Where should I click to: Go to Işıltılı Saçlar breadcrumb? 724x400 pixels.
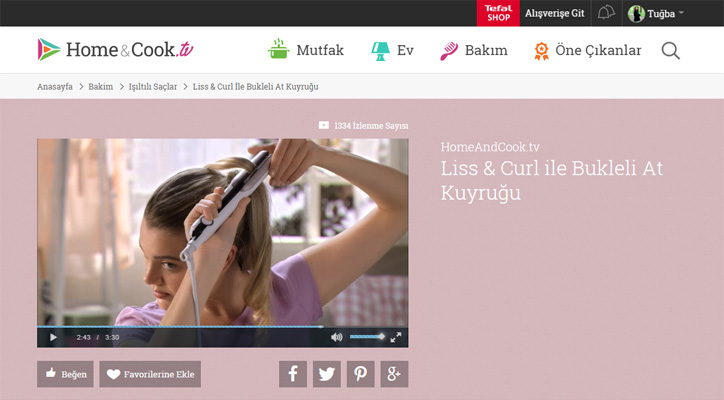pyautogui.click(x=153, y=86)
